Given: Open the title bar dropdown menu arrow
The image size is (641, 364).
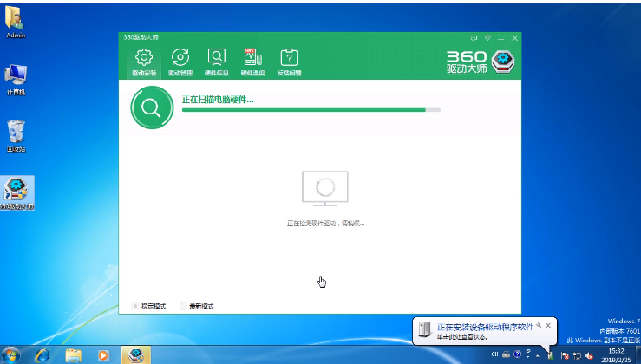Looking at the screenshot, I should point(488,39).
